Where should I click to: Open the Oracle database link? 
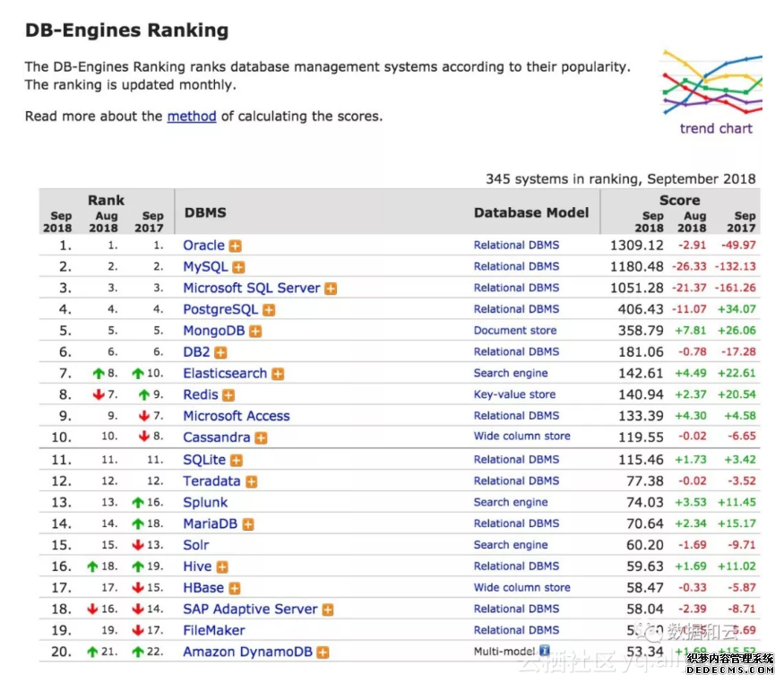click(203, 246)
